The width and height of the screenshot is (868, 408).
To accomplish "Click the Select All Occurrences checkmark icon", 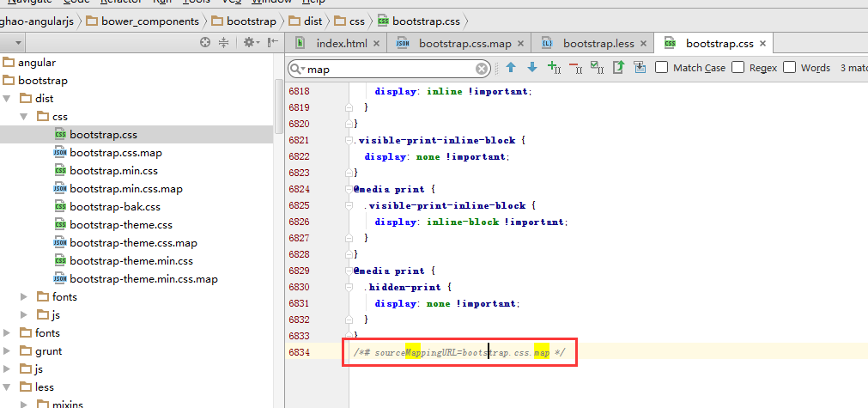I will [598, 68].
